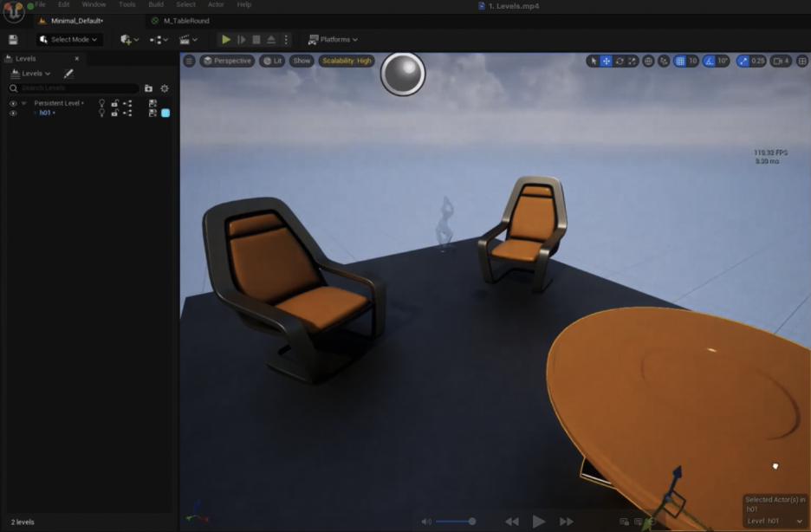This screenshot has height=532, width=811.
Task: Click save icon for Persistent Level row
Action: 152,103
